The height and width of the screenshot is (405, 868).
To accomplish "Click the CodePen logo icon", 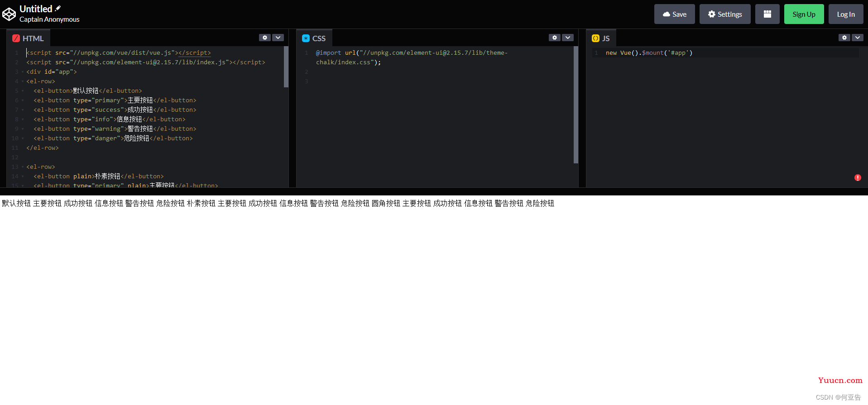I will (x=9, y=14).
